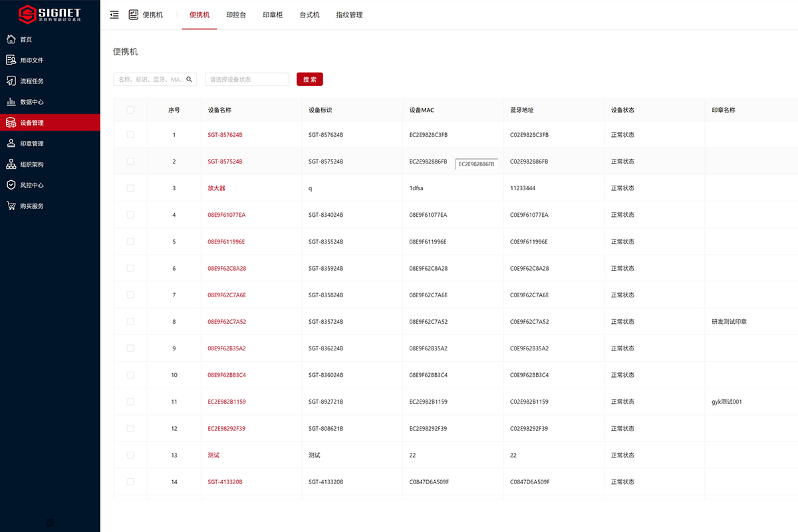Screen dimensions: 798x532
Task: Open device link 测试
Action: (x=213, y=455)
